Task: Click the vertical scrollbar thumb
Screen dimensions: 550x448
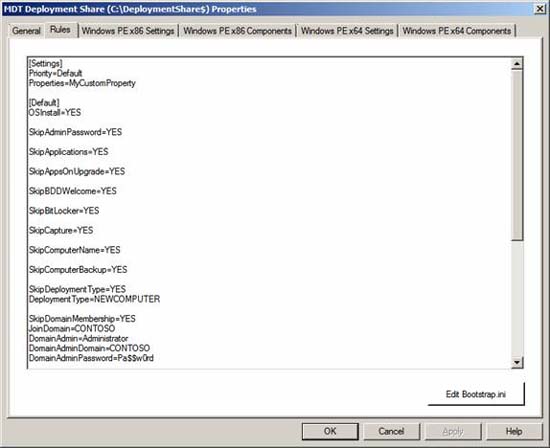Action: click(x=517, y=155)
